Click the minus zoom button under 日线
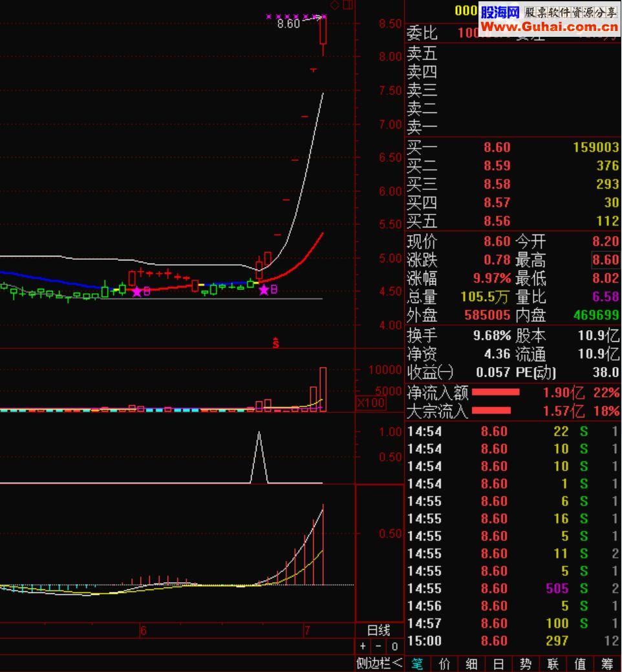Screen dimensions: 622x672 [378, 646]
